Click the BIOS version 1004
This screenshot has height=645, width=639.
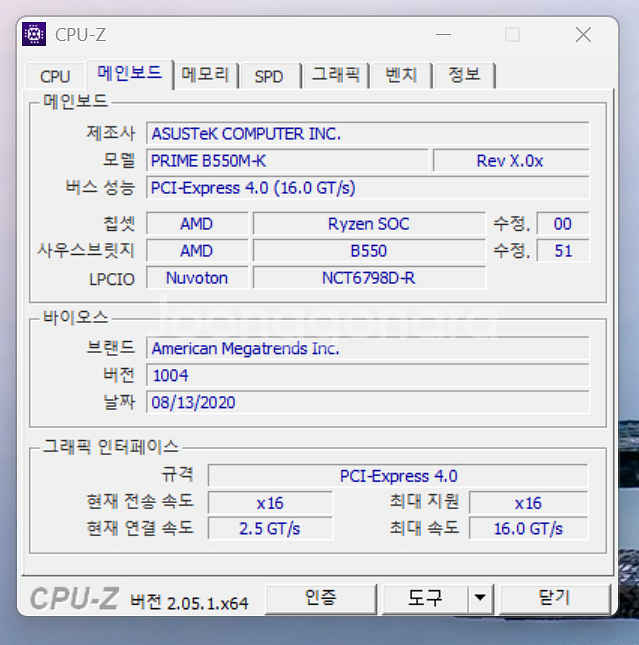click(368, 375)
